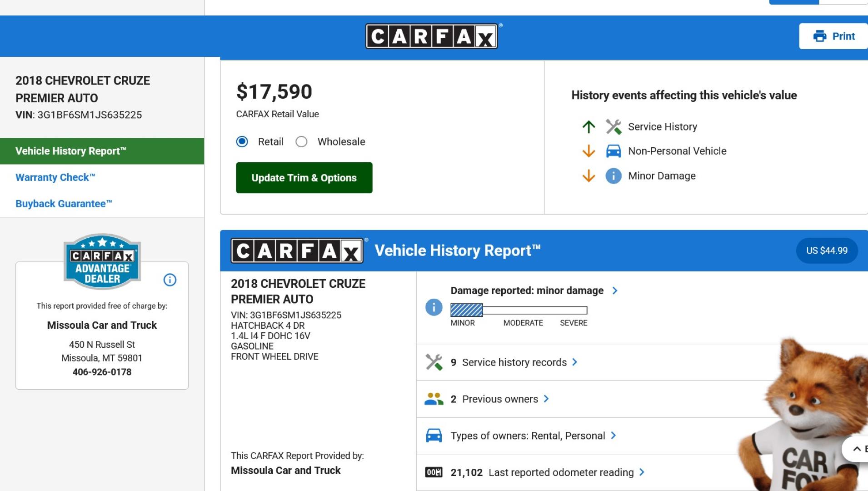Click Missoula Car and Truck dealer name in sidebar

pos(102,325)
